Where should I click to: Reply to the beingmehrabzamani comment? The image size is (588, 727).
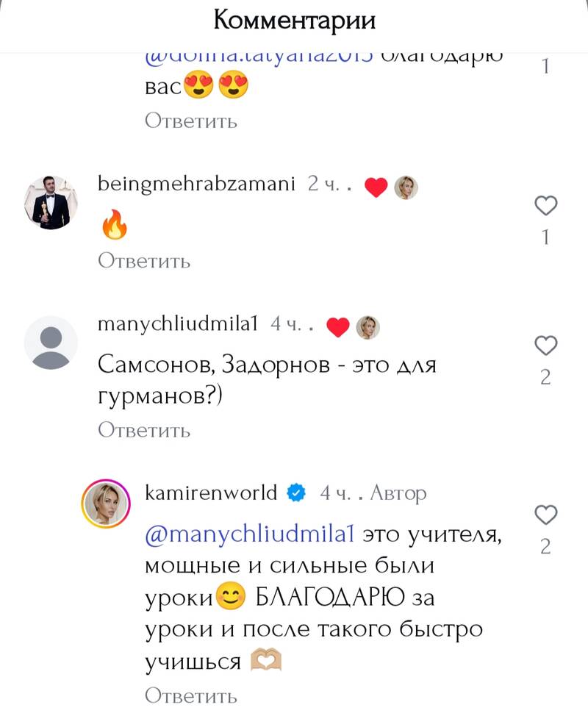coord(144,260)
